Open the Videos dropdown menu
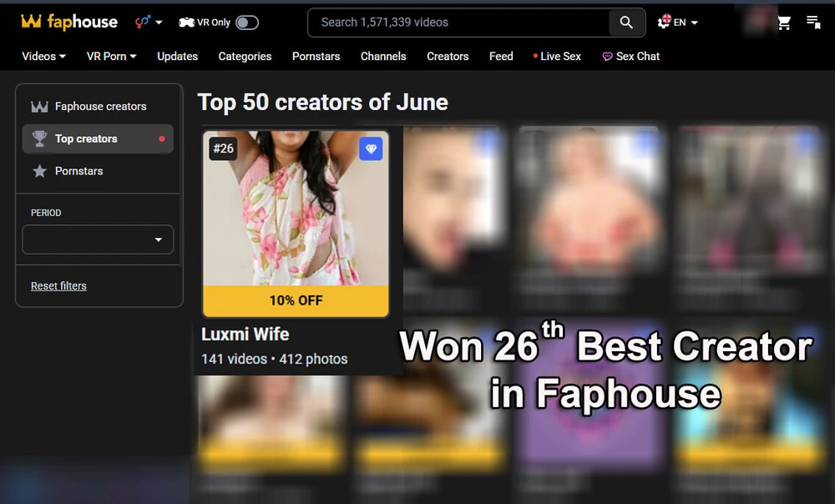Screen dimensions: 835x504 43,56
